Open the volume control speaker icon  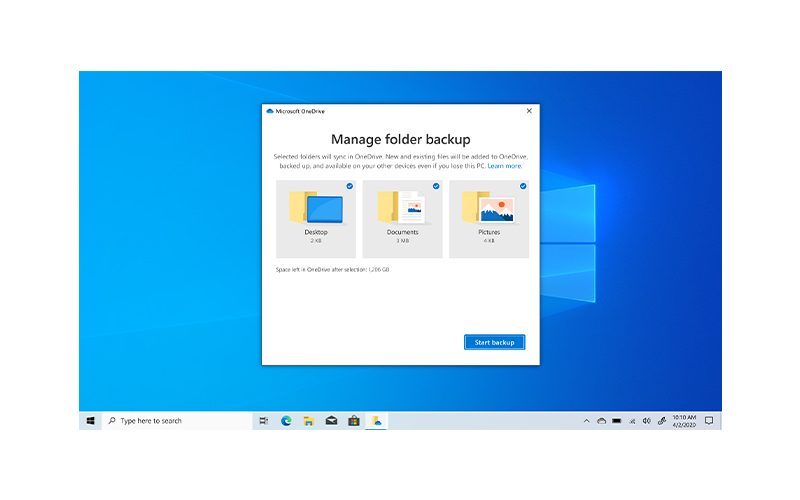tap(647, 421)
